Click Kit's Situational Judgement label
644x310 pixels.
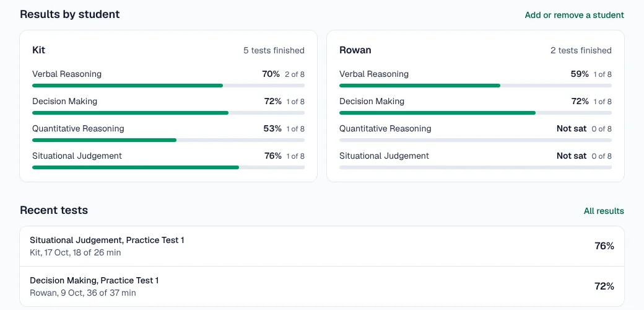pos(77,156)
